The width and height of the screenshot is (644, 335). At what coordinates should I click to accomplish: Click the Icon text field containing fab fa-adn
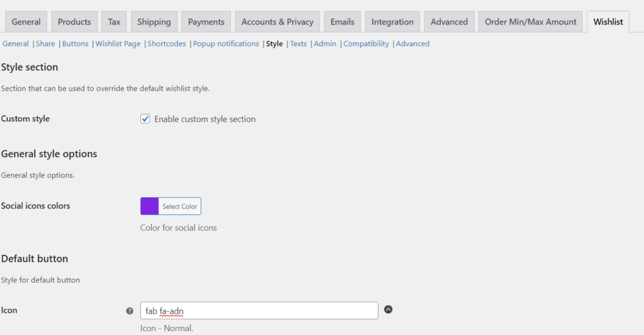[x=258, y=310]
